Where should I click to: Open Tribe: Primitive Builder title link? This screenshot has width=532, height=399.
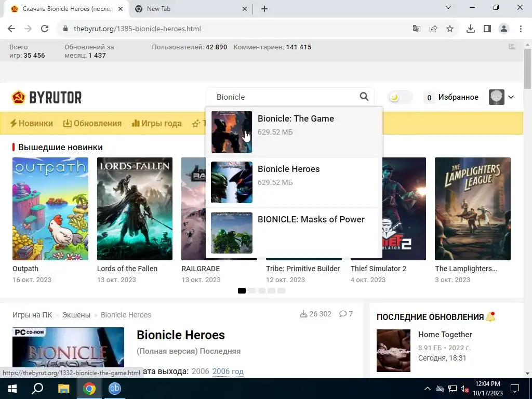tap(303, 269)
